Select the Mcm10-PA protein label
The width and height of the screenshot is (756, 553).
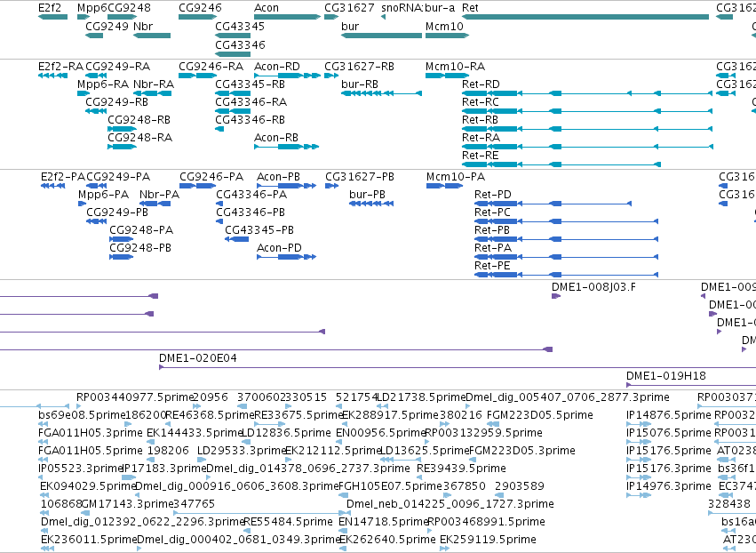point(456,177)
